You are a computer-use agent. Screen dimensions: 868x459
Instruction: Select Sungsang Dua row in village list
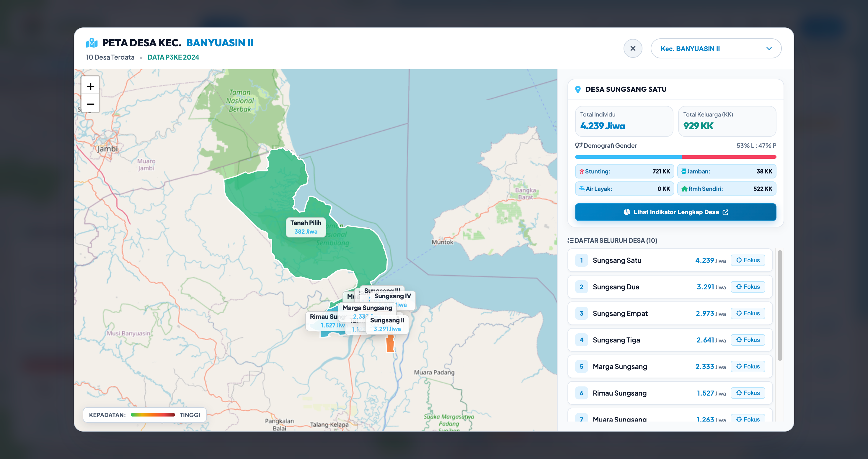pyautogui.click(x=670, y=287)
